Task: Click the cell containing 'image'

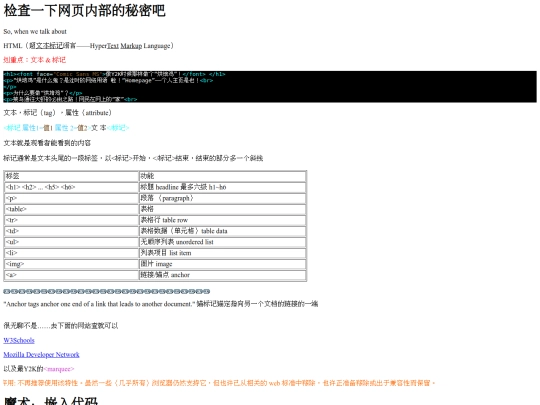Action: click(222, 264)
